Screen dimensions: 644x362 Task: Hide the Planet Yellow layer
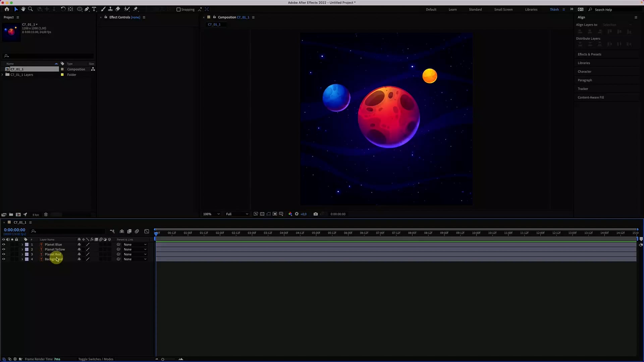coord(4,249)
